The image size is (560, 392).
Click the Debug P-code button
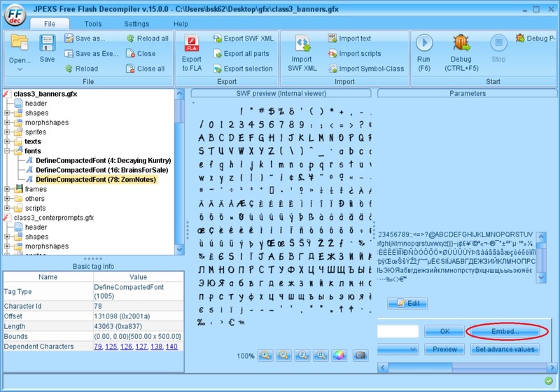pyautogui.click(x=535, y=38)
